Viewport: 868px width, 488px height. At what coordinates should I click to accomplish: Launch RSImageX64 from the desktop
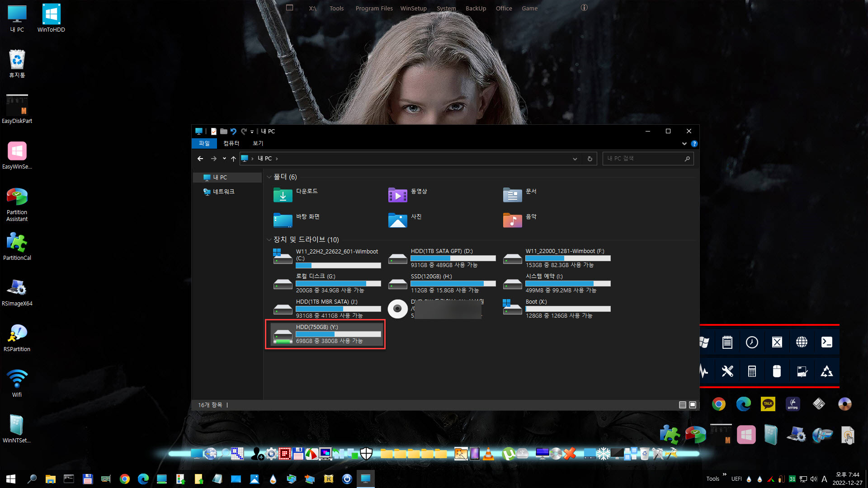(17, 292)
